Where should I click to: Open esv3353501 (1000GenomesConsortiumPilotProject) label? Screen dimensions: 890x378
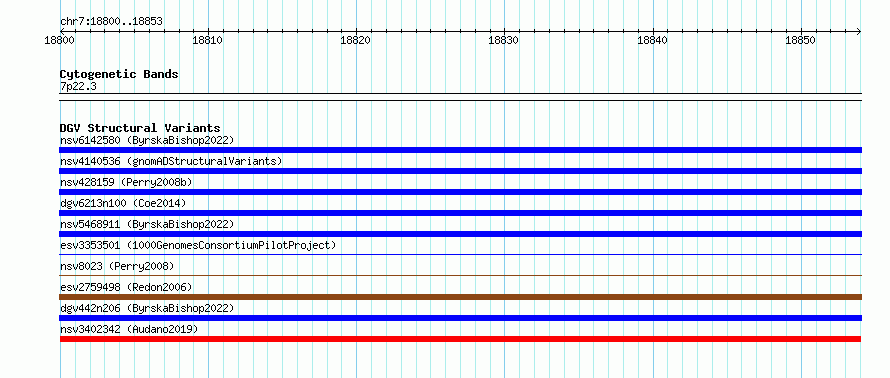198,245
